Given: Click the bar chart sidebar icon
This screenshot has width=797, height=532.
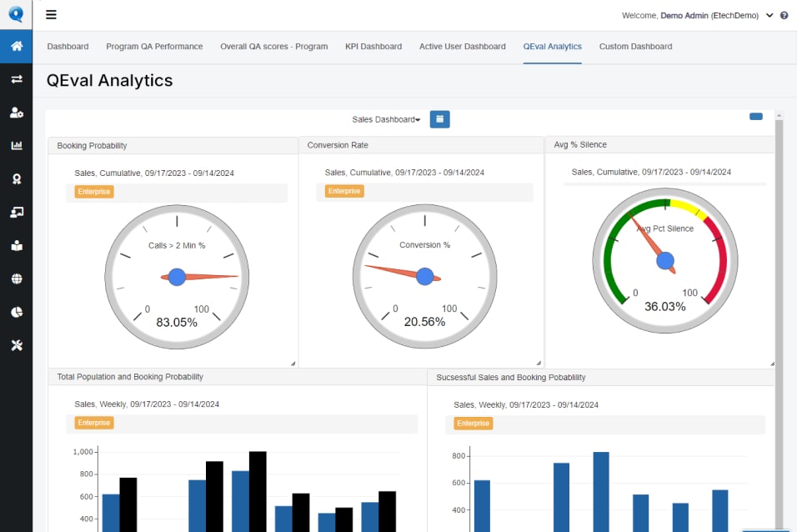Looking at the screenshot, I should tap(16, 146).
